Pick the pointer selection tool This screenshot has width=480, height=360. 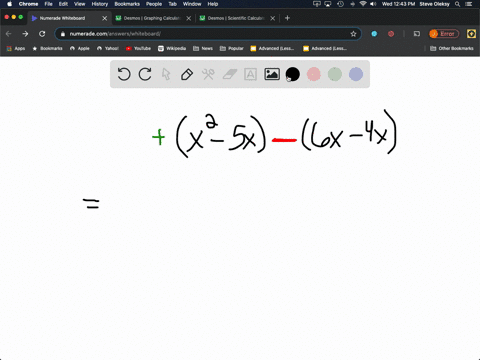pos(166,74)
